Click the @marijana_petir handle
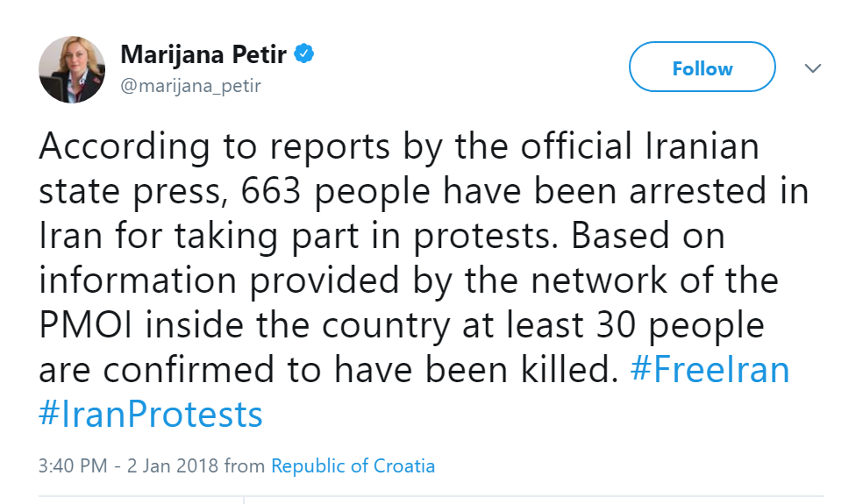This screenshot has width=863, height=504. [x=190, y=86]
